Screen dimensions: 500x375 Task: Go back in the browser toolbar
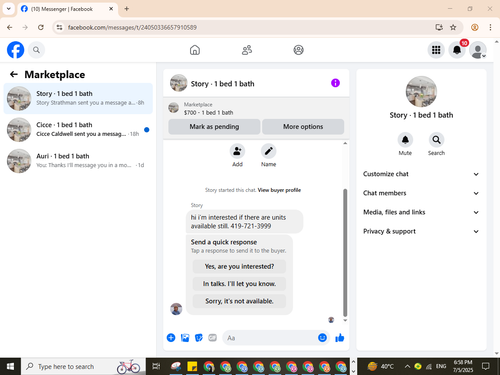click(x=10, y=27)
